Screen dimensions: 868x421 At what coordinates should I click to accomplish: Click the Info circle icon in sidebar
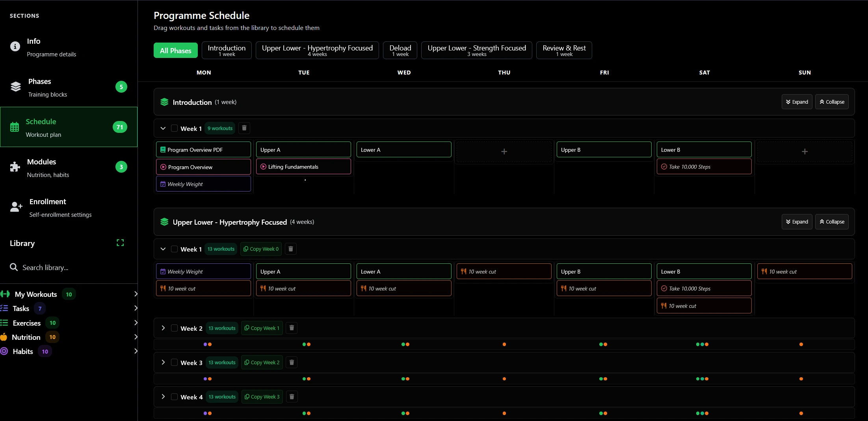click(15, 47)
